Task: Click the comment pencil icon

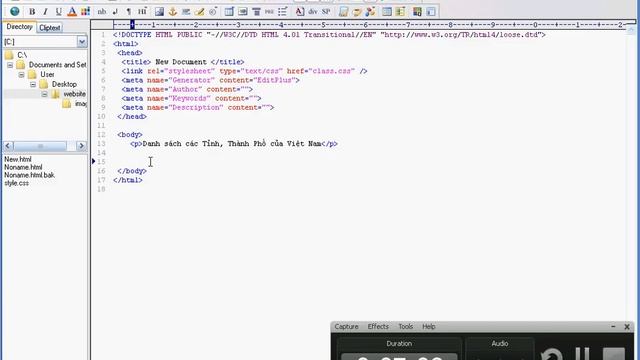Action: click(199, 12)
